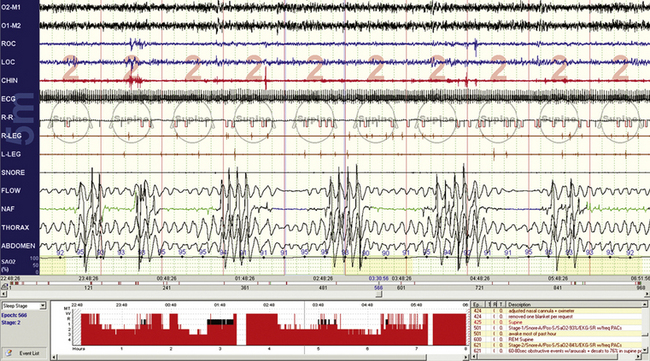Click the epoch 566 position slider thumb
Image resolution: width=650 pixels, height=361 pixels.
coord(378,294)
